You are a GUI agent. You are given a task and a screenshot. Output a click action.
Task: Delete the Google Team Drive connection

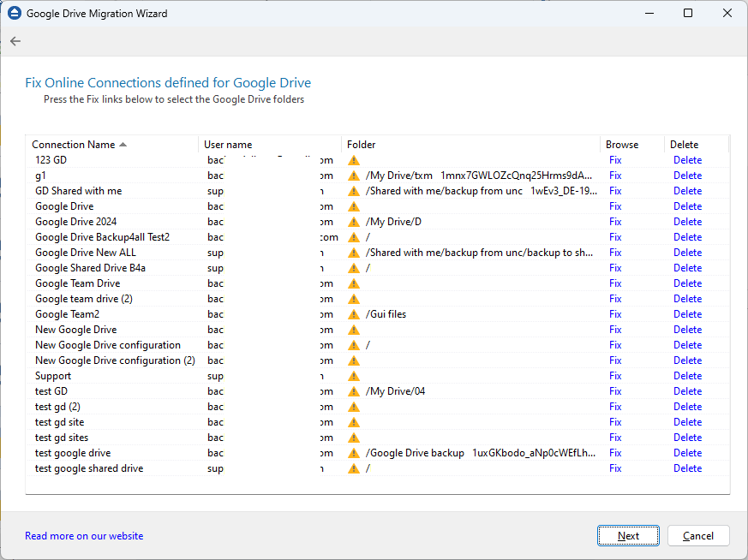click(687, 283)
